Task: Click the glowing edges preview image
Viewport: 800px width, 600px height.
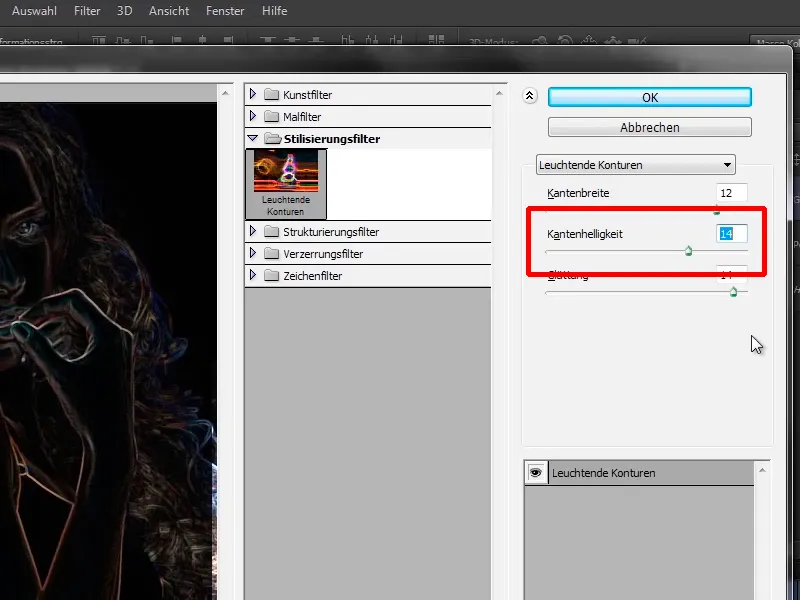Action: coord(108,351)
